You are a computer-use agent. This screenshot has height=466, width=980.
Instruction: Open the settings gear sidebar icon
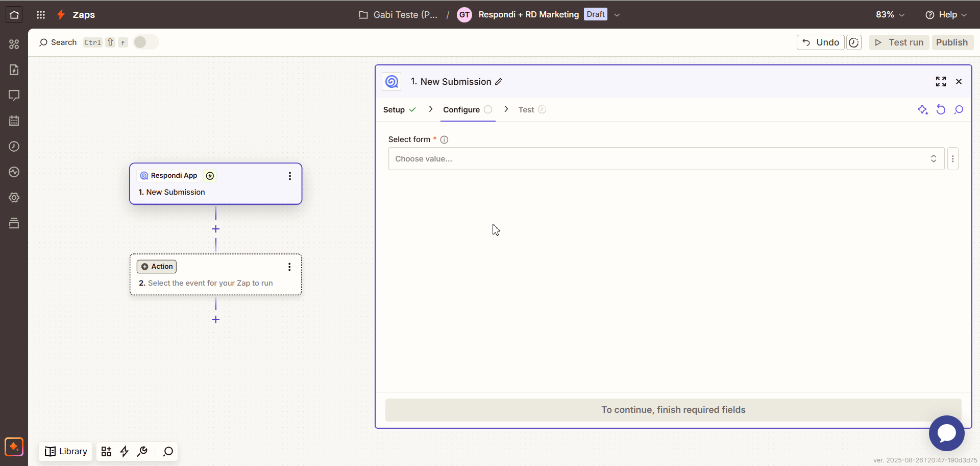coord(14,198)
